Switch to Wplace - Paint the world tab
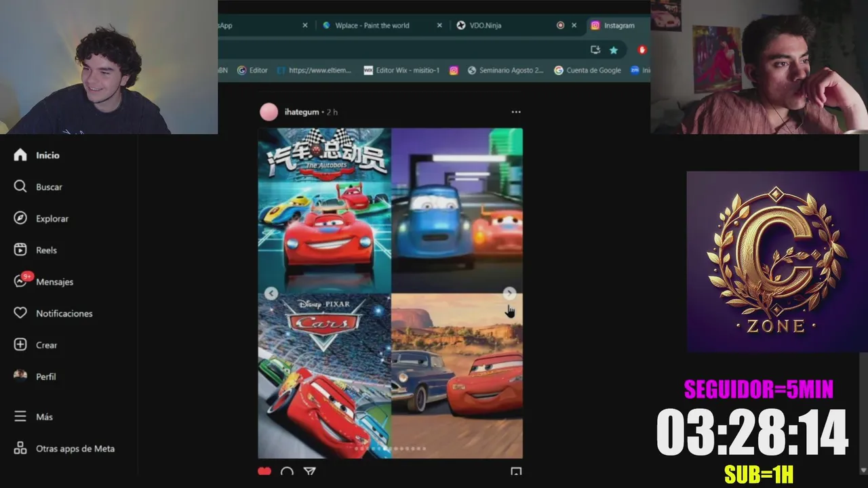Image resolution: width=868 pixels, height=488 pixels. (x=372, y=25)
